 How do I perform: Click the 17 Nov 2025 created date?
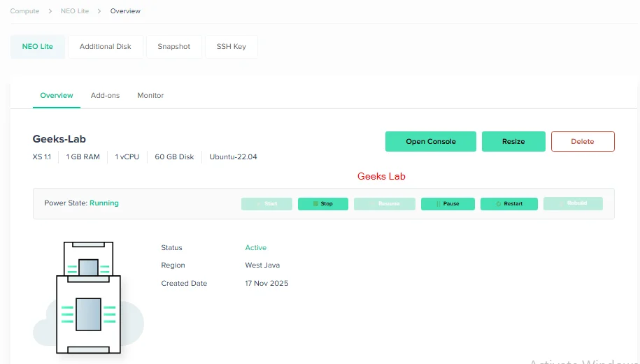click(x=266, y=283)
